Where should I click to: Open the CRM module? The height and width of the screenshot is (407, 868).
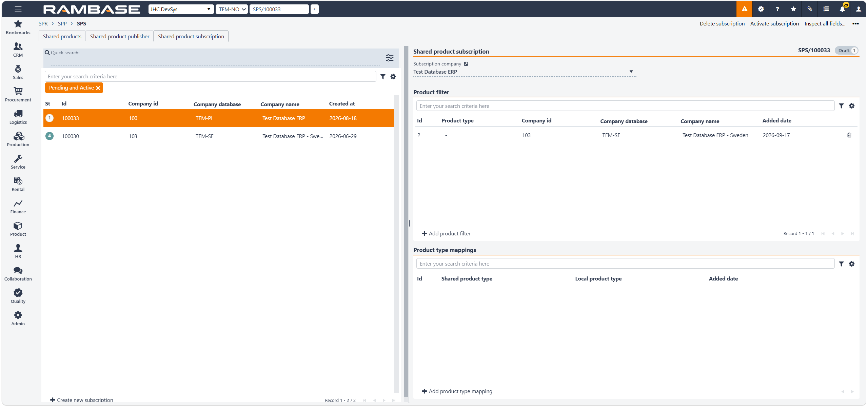[x=18, y=50]
